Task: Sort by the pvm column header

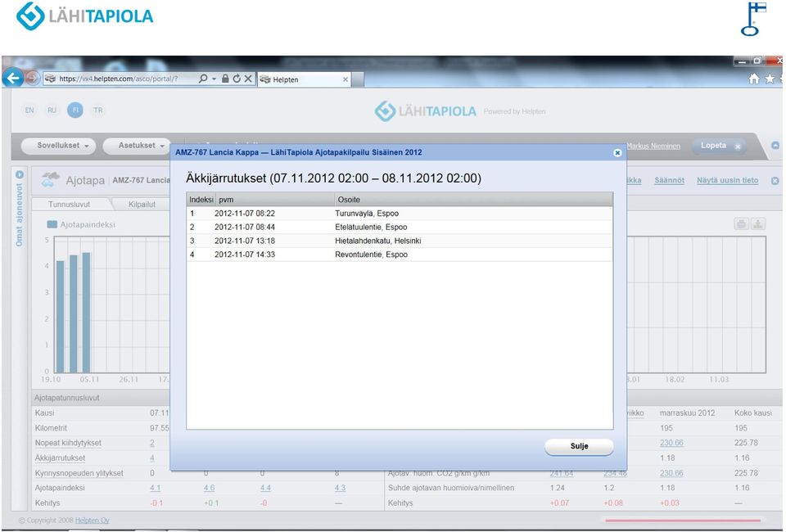Action: (275, 200)
